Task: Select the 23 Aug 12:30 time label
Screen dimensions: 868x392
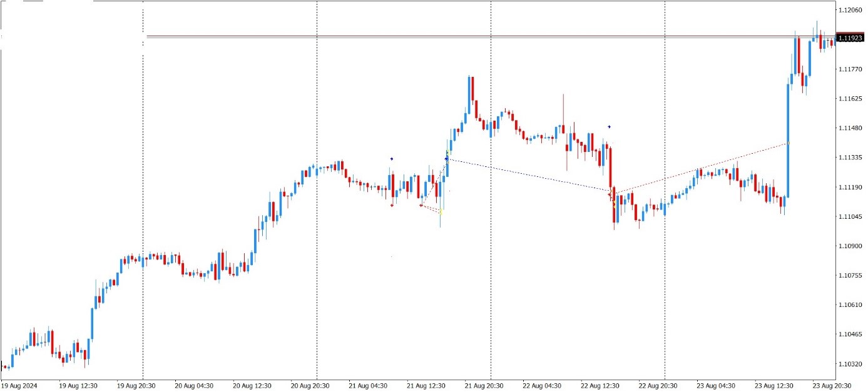Action: pyautogui.click(x=774, y=386)
